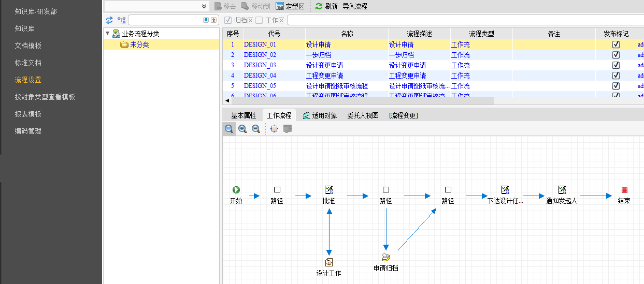
Task: Collapse the 业务流程分类 tree node
Action: pos(107,34)
